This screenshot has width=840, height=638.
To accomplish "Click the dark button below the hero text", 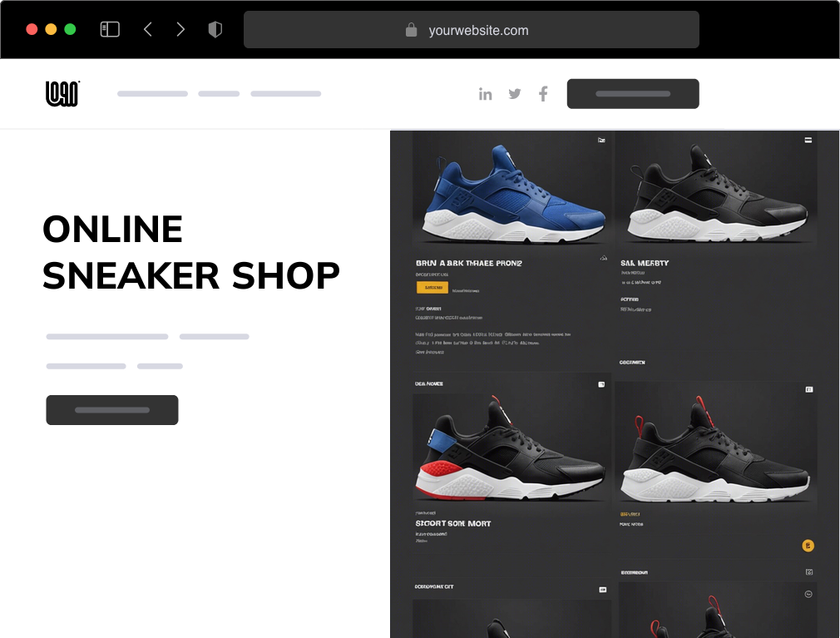I will 112,410.
